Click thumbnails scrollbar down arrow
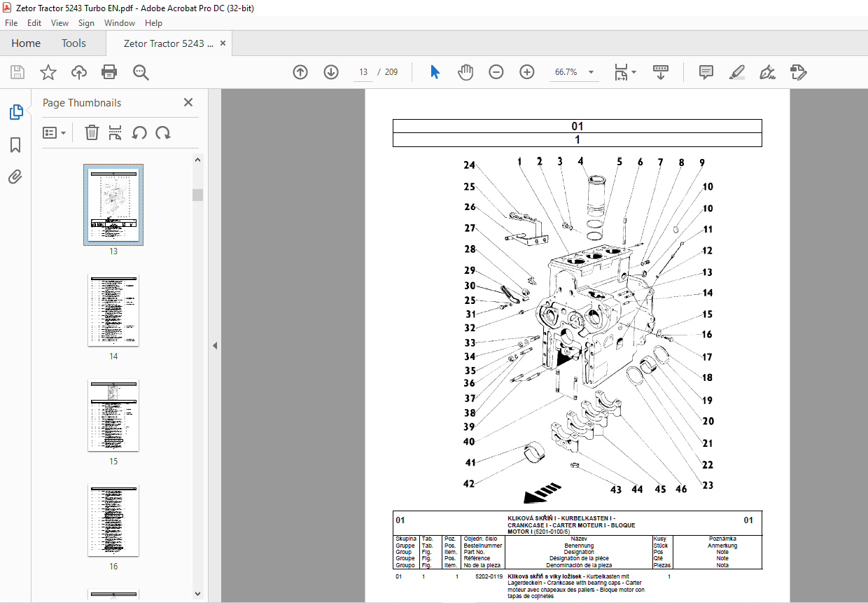Image resolution: width=868 pixels, height=603 pixels. coord(198,594)
